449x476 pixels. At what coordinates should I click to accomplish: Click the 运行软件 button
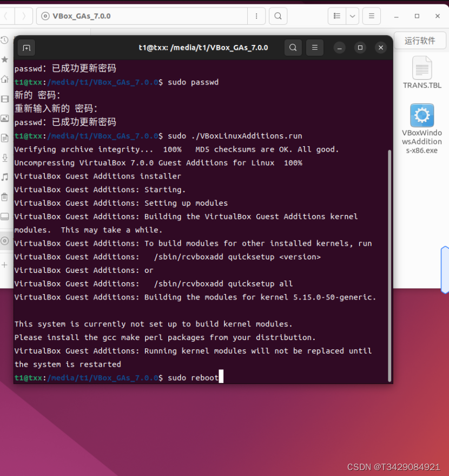[420, 41]
